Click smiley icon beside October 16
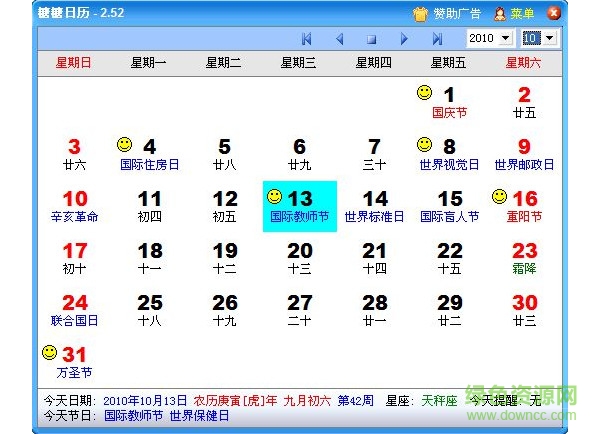600x434 pixels. click(499, 197)
